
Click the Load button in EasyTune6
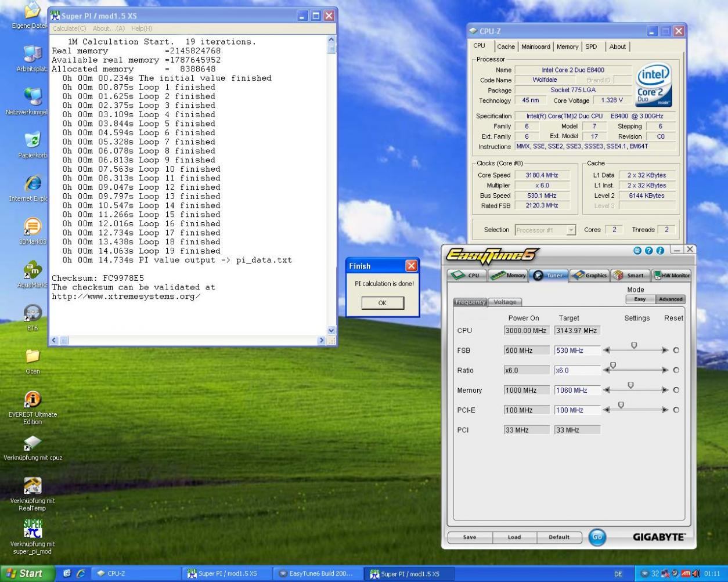coord(514,537)
